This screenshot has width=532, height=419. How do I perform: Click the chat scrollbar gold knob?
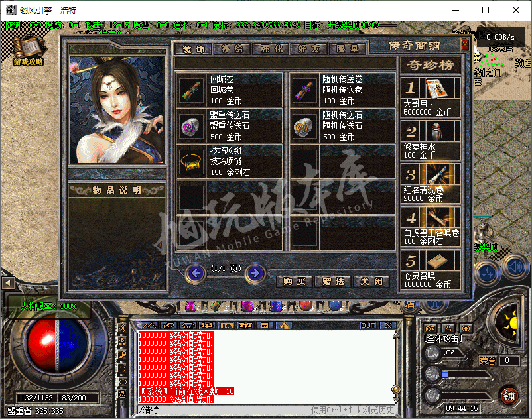[395, 389]
